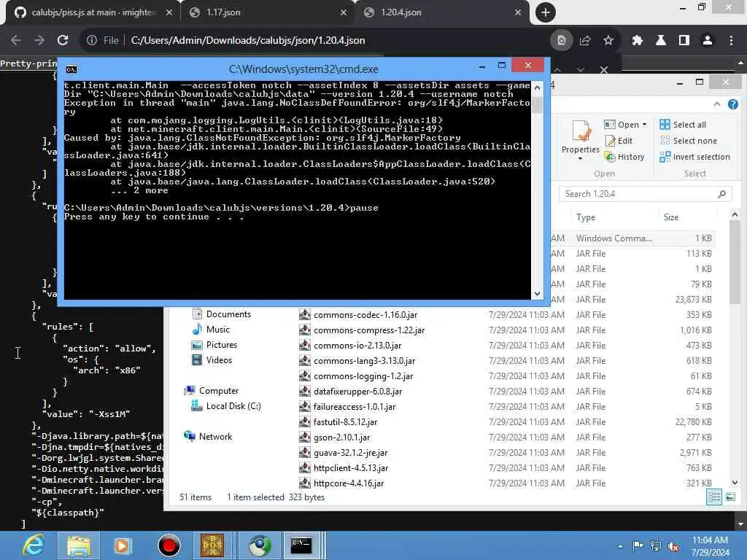Switch Explorer to large icons view
This screenshot has width=747, height=560.
tap(730, 497)
